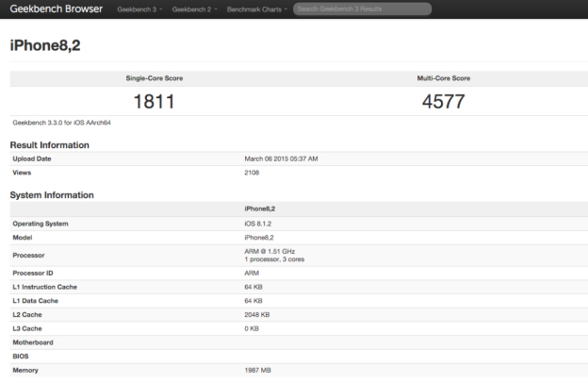This screenshot has height=383, width=588.
Task: Click the Multi-Core Score column header
Action: [443, 78]
